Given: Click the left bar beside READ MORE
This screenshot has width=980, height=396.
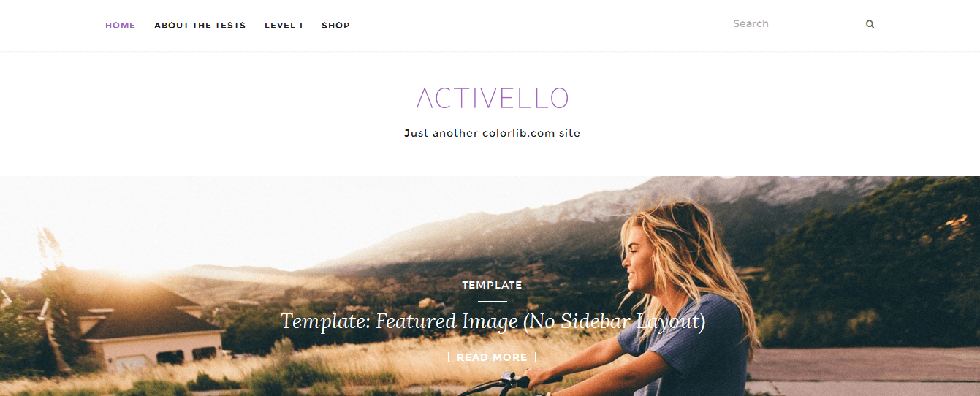Looking at the screenshot, I should [449, 357].
